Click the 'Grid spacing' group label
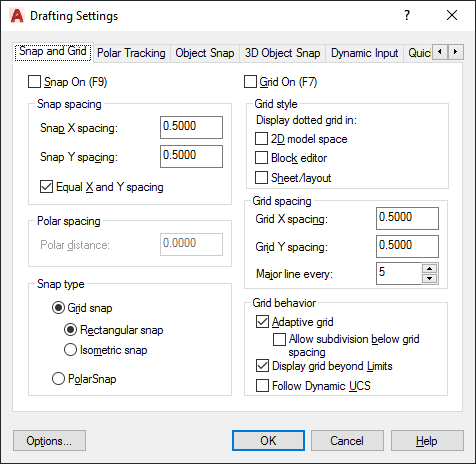Viewport: 476px width, 464px height. pos(282,201)
